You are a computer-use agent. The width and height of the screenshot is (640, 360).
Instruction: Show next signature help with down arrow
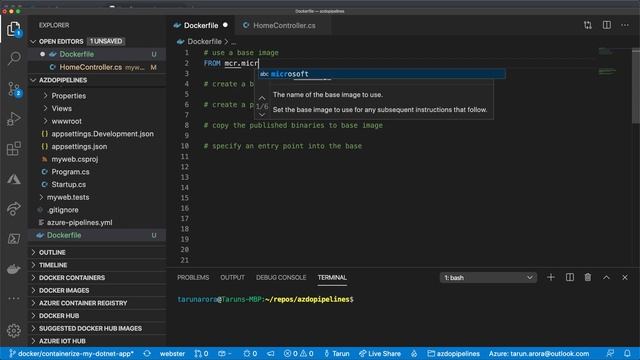tap(262, 115)
